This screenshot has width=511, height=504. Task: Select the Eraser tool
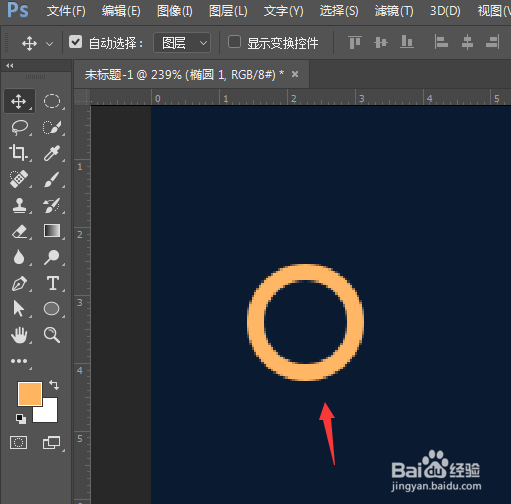(19, 231)
